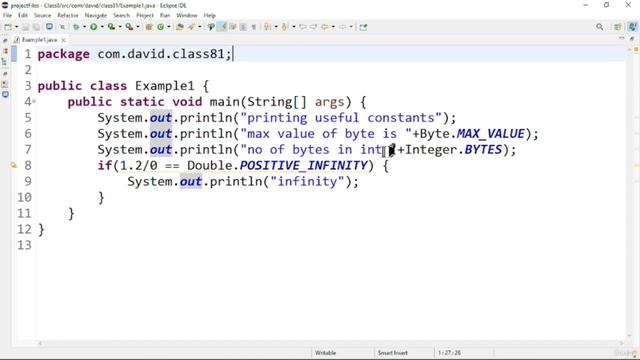Toggle the Breadcrumb toolbar icon
Image resolution: width=640 pixels, height=360 pixels.
pyautogui.click(x=211, y=27)
